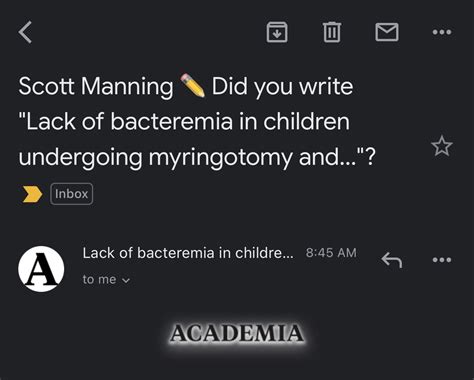Image resolution: width=474 pixels, height=380 pixels.
Task: Click the ACADEMIA logo in email body
Action: 237,333
